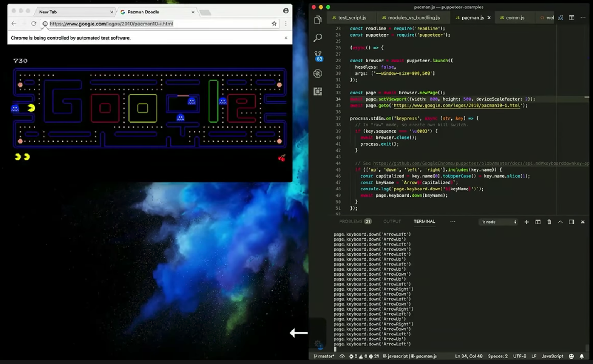The width and height of the screenshot is (593, 364).
Task: Open the Debug view in activity bar
Action: click(318, 73)
